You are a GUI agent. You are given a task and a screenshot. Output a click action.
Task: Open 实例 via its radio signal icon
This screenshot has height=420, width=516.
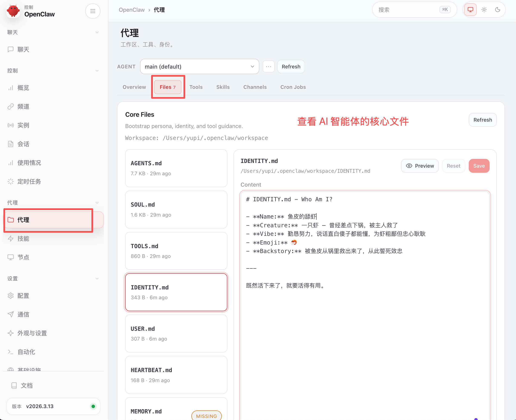11,125
